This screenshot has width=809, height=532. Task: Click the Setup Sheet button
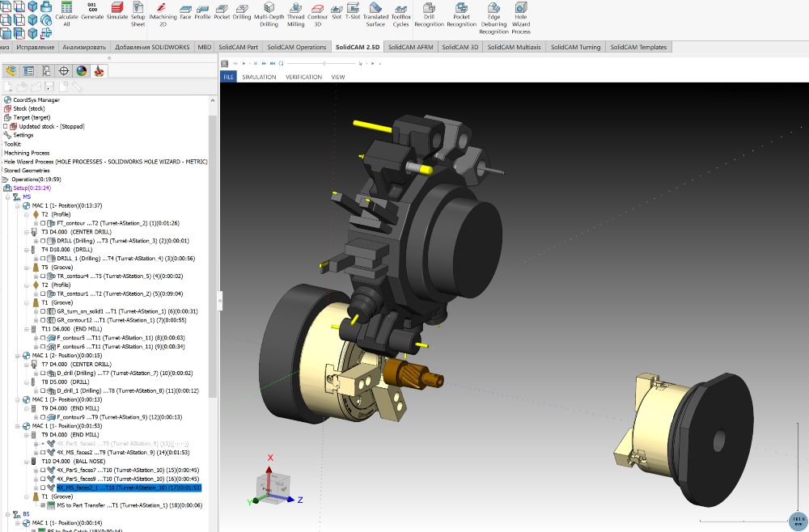pos(138,15)
